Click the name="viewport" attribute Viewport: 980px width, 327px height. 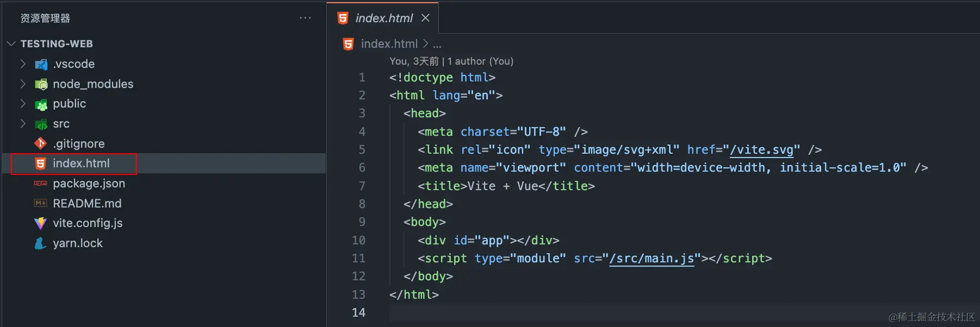(x=513, y=168)
